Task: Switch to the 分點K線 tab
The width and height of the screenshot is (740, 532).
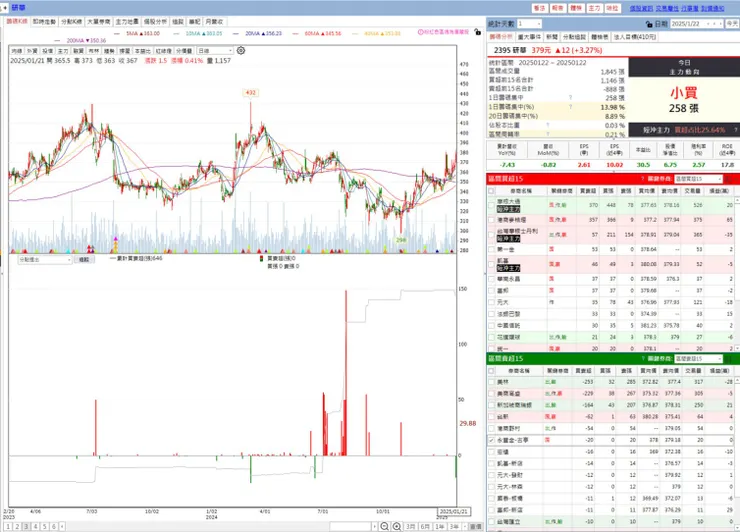Action: [x=71, y=22]
